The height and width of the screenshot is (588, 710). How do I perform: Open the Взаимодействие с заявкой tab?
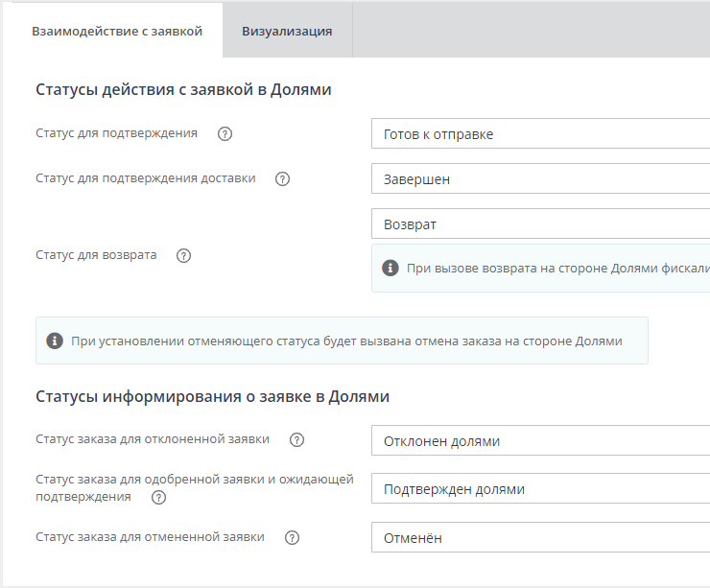point(117,31)
